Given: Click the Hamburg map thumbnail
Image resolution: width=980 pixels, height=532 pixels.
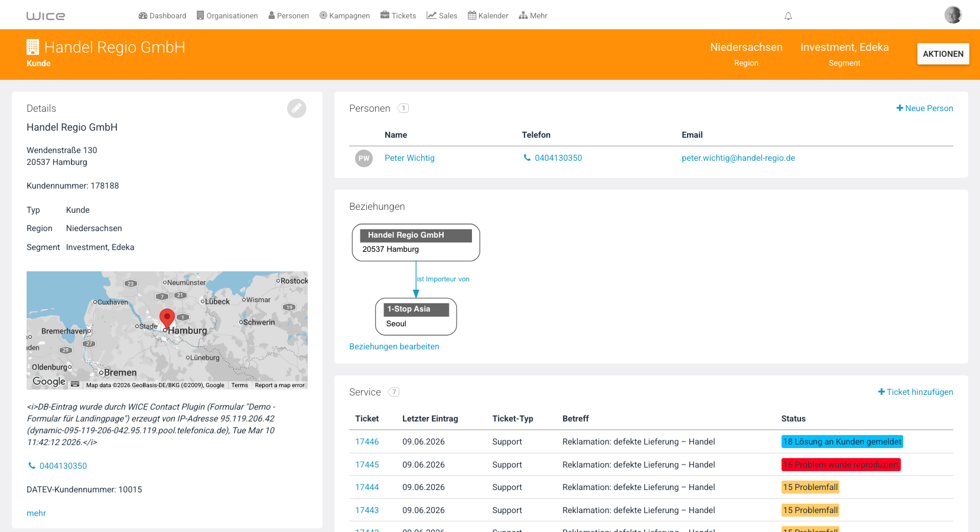Looking at the screenshot, I should coord(167,330).
